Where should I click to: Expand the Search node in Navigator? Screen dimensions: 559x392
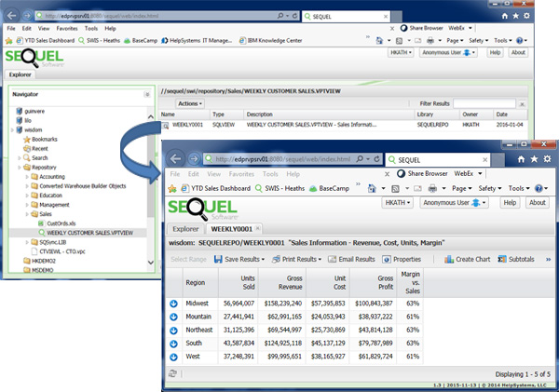[x=20, y=158]
